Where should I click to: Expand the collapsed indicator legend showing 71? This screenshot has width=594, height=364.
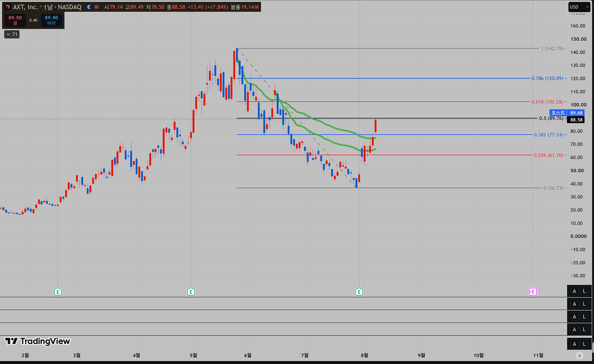(x=12, y=34)
